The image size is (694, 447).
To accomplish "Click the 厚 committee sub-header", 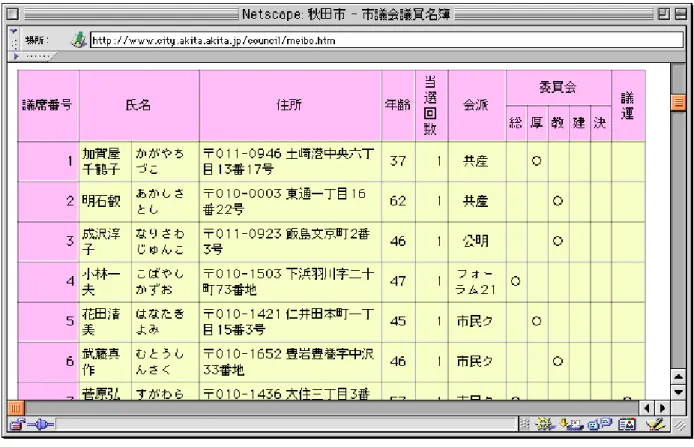I will coord(537,123).
